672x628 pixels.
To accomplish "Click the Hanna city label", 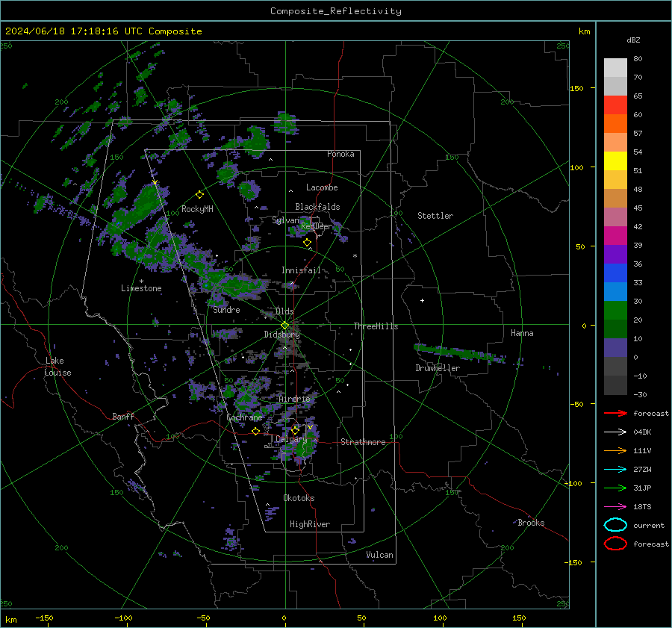I will (522, 333).
